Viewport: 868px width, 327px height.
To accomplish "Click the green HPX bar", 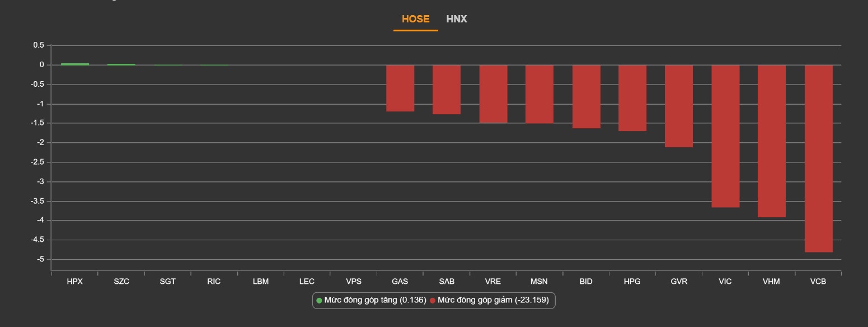I will (x=75, y=64).
